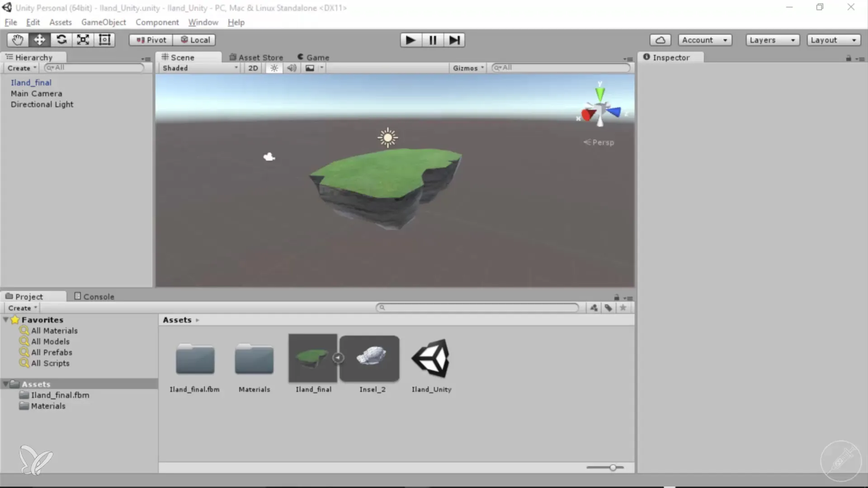Open the Gizmos dropdown
The height and width of the screenshot is (488, 868).
tap(468, 68)
